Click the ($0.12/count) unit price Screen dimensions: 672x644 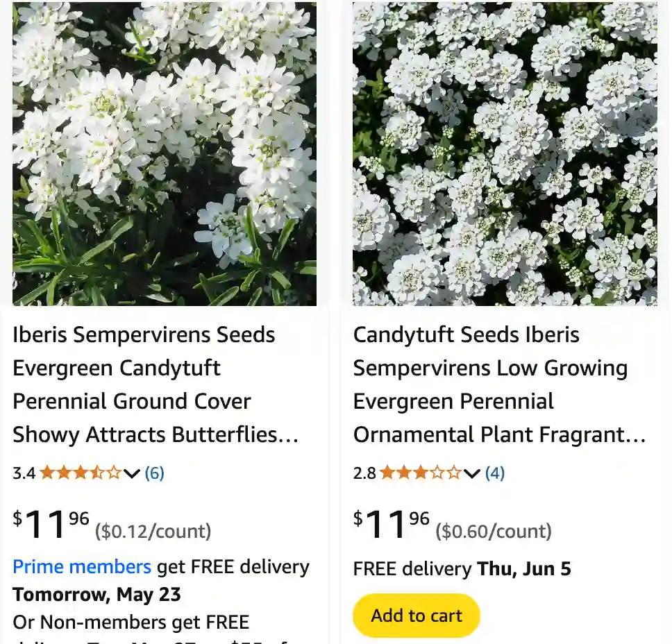click(x=153, y=532)
